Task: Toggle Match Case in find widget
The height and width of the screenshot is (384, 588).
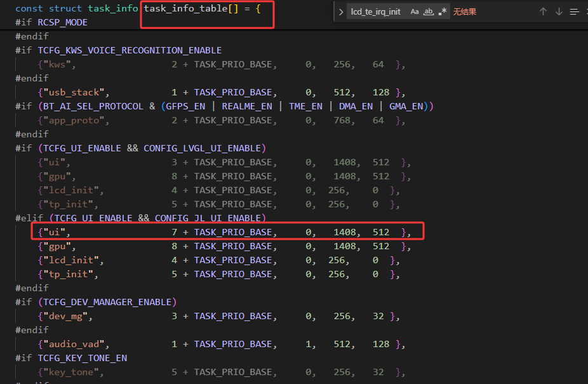Action: (x=415, y=11)
